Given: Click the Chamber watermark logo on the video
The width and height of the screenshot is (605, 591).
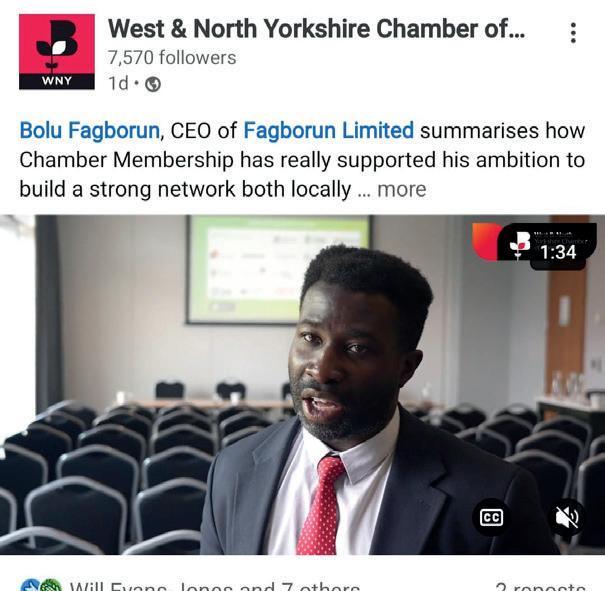Looking at the screenshot, I should [x=520, y=245].
